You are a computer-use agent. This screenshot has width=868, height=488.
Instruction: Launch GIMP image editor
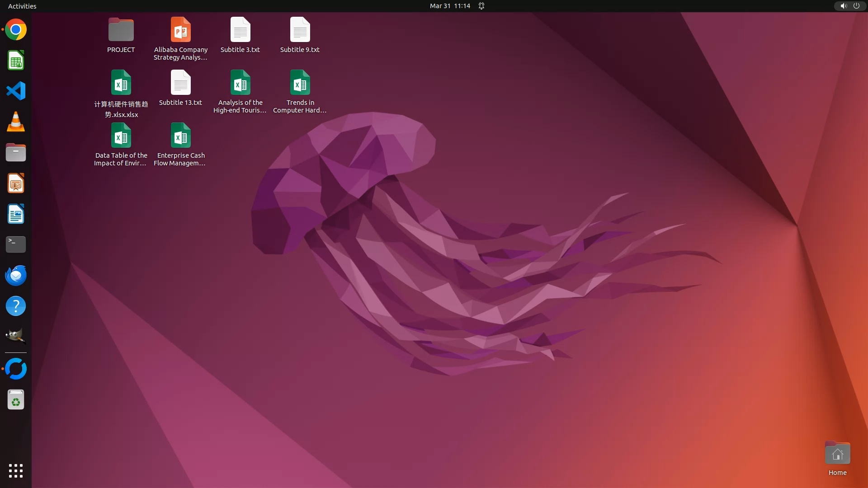pyautogui.click(x=16, y=337)
